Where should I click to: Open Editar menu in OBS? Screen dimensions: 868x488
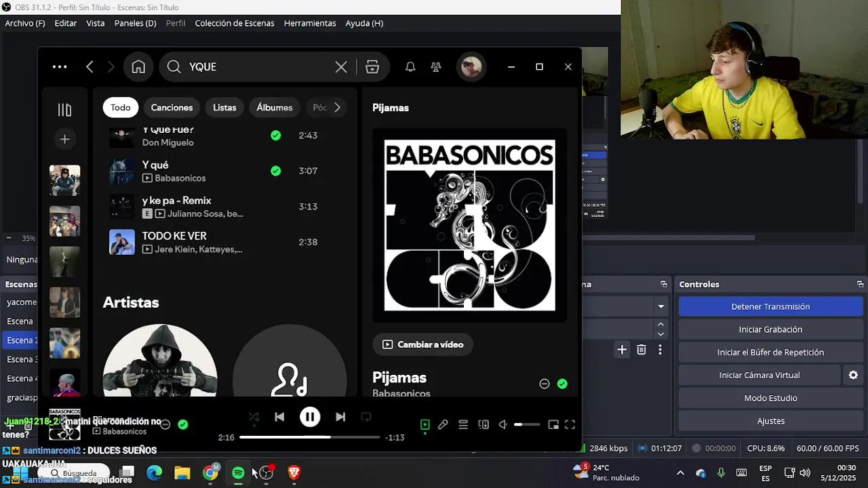click(x=66, y=23)
